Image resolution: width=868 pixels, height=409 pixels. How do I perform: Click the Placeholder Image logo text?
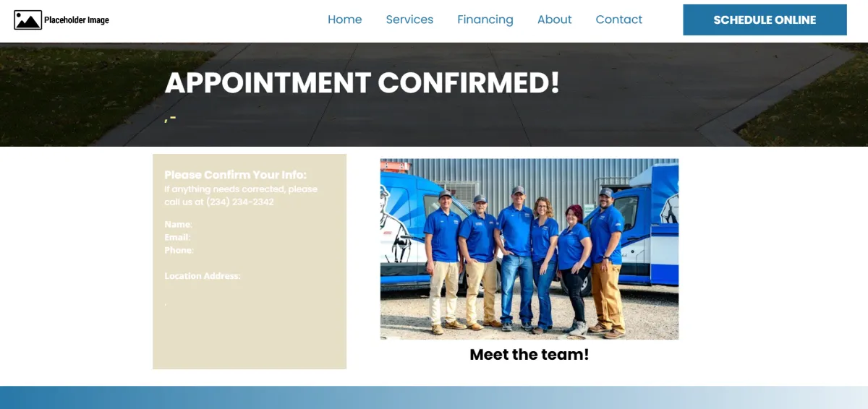(77, 20)
